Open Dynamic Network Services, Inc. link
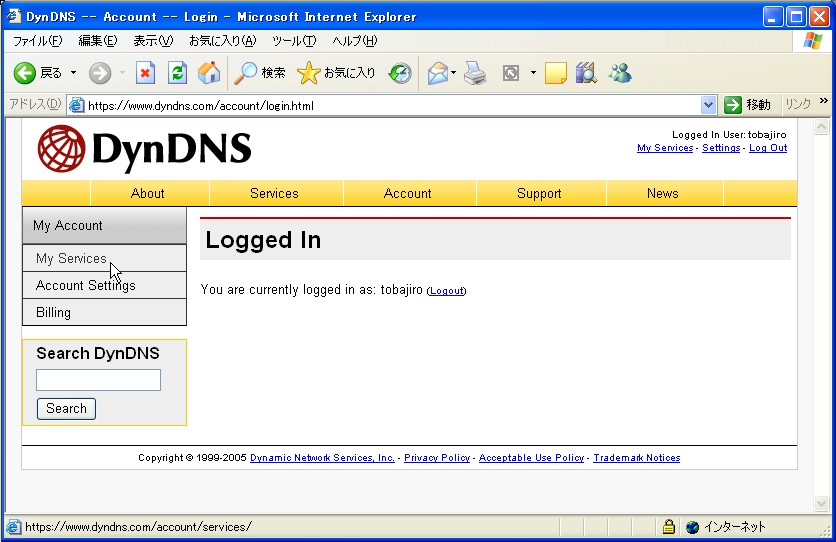Image resolution: width=836 pixels, height=542 pixels. (322, 458)
